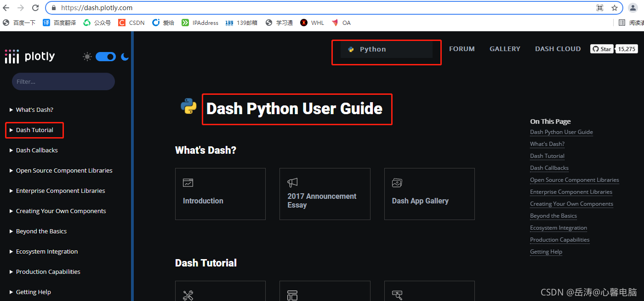Jump to Dash Callbacks on-page link
Viewport: 644px width, 301px height.
click(x=549, y=168)
